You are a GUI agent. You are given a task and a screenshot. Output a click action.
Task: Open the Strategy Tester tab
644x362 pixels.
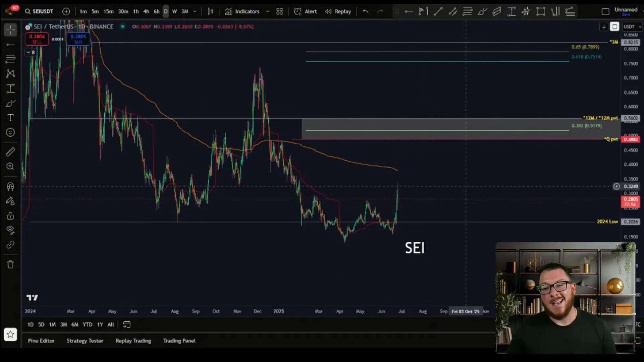(85, 341)
